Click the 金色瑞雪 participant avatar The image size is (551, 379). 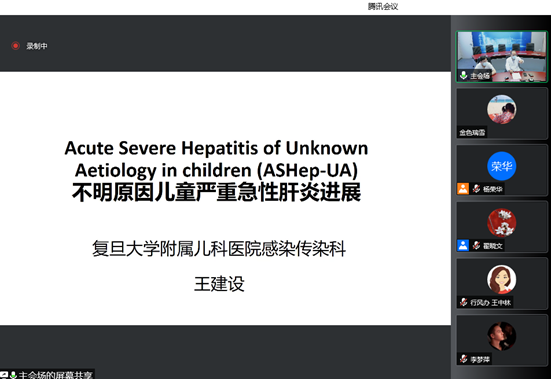tap(501, 109)
